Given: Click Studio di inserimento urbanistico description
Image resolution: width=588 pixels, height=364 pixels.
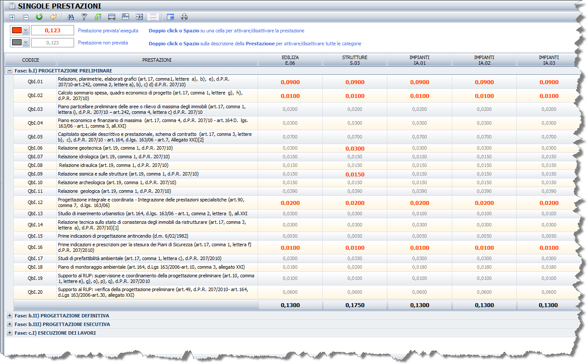Looking at the screenshot, I should click(152, 214).
